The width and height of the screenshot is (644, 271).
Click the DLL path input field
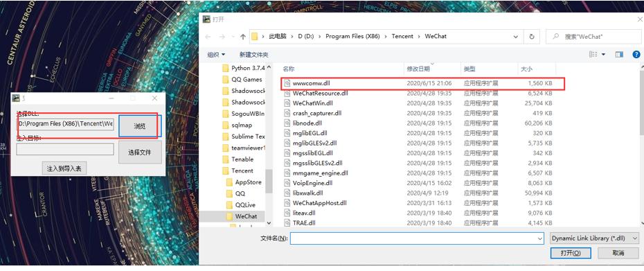(x=65, y=124)
